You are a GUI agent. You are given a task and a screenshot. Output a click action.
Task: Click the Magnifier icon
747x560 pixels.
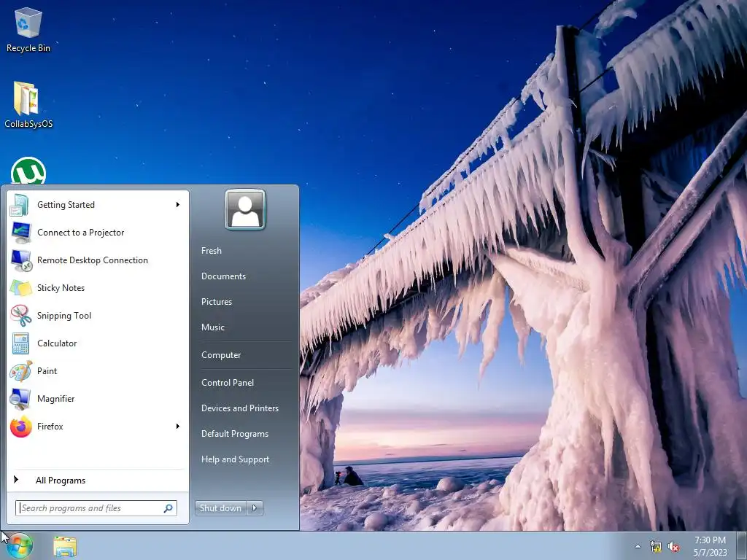pos(20,399)
